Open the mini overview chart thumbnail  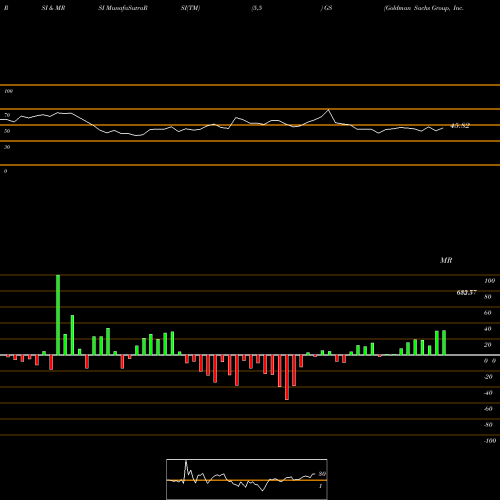coord(247,479)
